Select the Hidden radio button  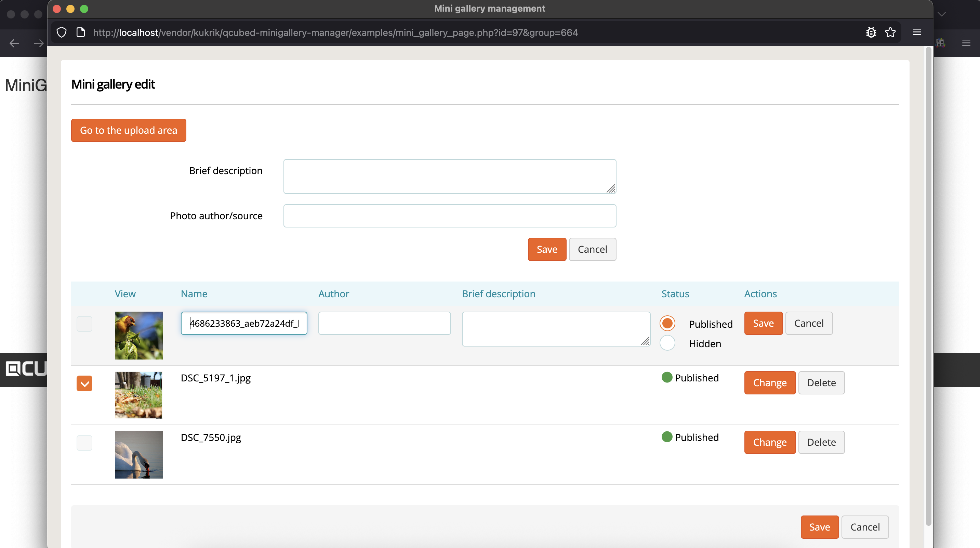pos(667,343)
